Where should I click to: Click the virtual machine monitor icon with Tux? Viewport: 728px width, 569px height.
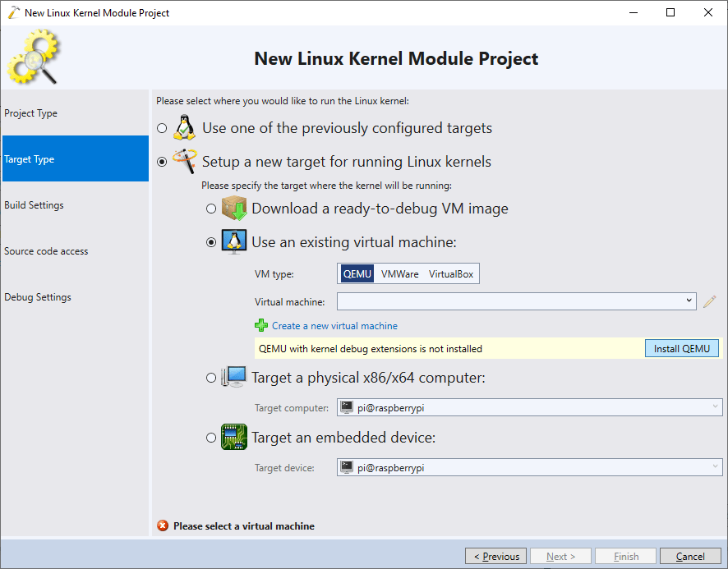click(x=233, y=242)
